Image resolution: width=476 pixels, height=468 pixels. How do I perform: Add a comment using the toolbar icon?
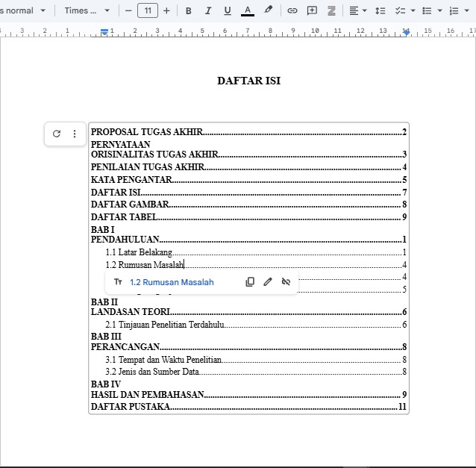(x=312, y=11)
